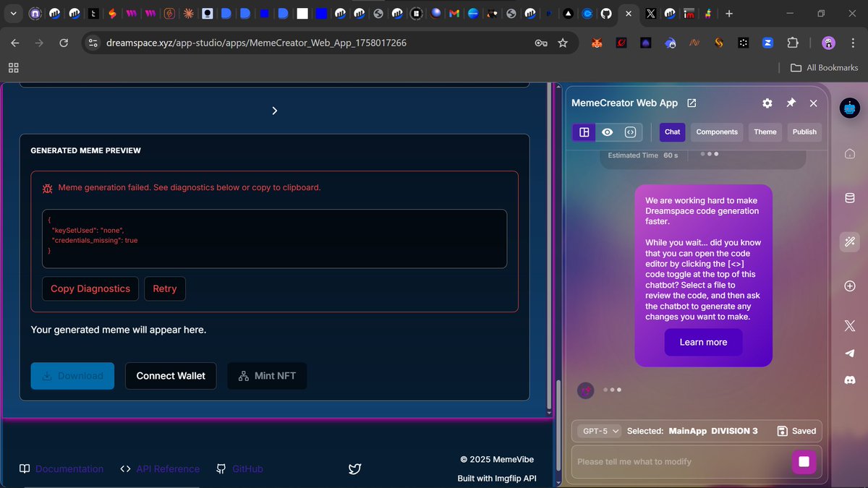Click 'Built with Imgflip API' text
Image resolution: width=868 pixels, height=488 pixels.
click(497, 479)
